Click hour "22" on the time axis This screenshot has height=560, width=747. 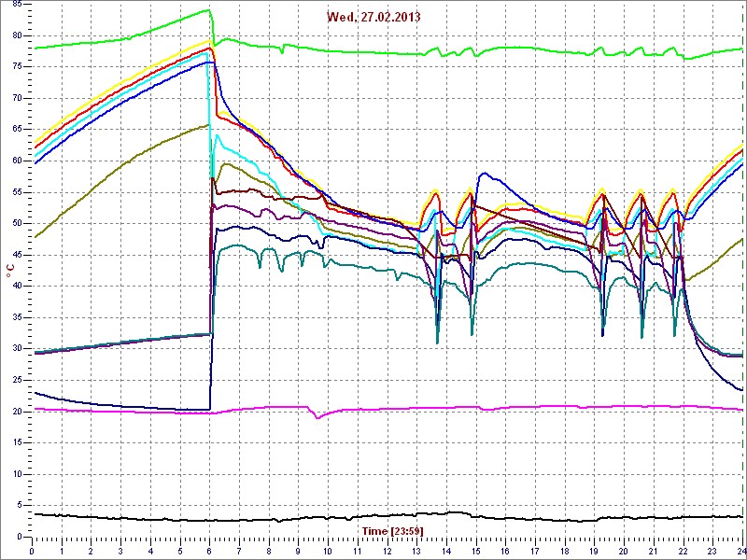pyautogui.click(x=684, y=551)
